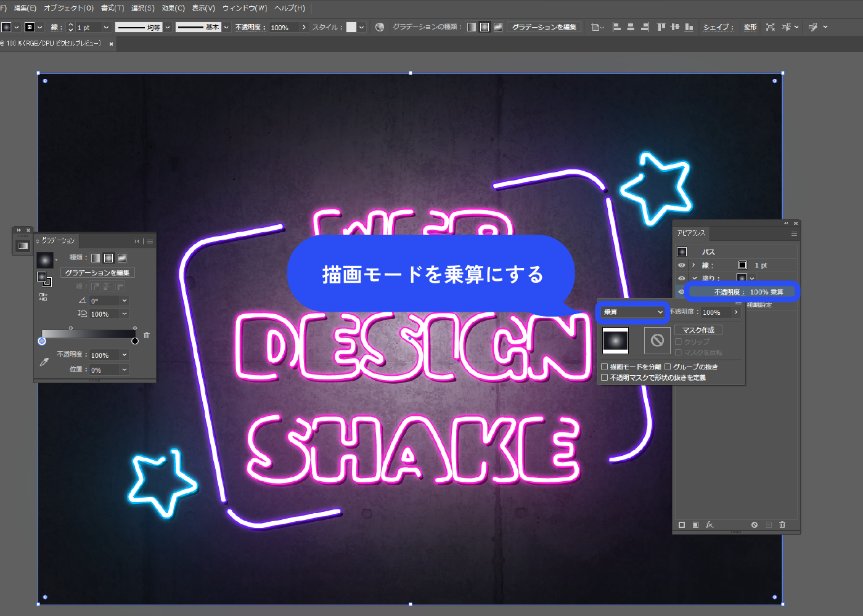Select the radial gradient type icon
The image size is (863, 616).
[x=108, y=258]
